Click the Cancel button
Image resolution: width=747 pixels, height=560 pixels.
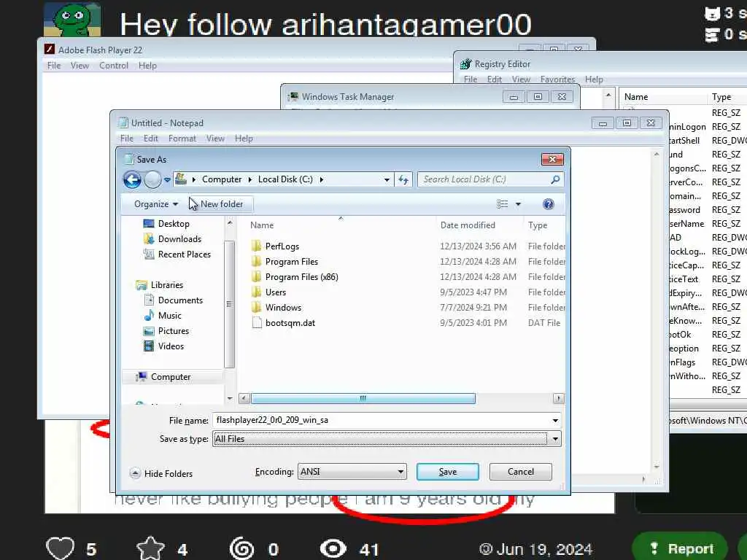pyautogui.click(x=521, y=472)
